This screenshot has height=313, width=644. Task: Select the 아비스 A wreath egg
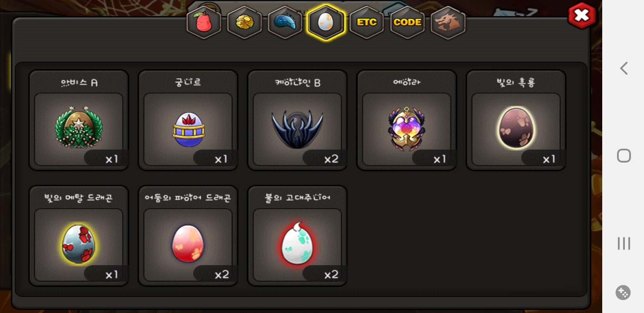[x=79, y=120]
